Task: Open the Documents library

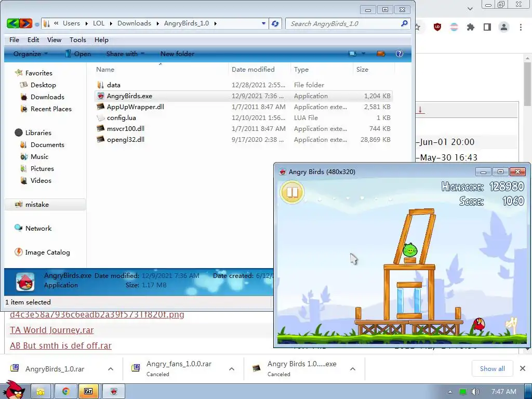Action: [47, 145]
